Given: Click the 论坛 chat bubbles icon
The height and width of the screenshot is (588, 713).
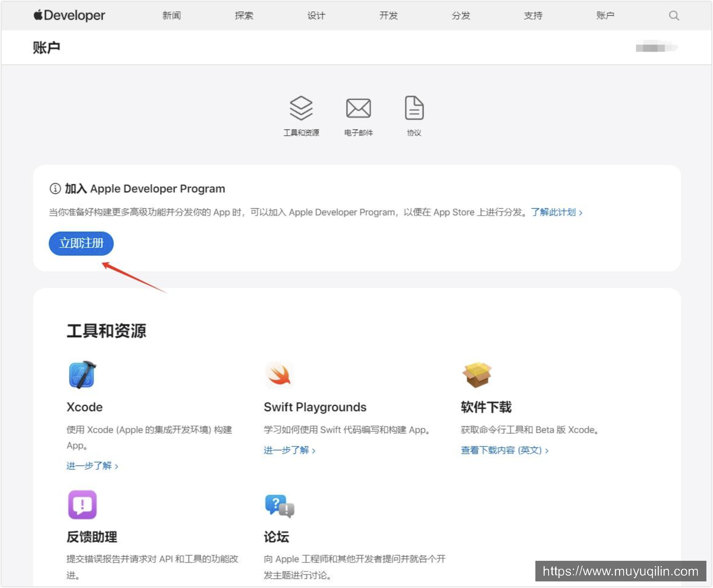Looking at the screenshot, I should pos(279,506).
